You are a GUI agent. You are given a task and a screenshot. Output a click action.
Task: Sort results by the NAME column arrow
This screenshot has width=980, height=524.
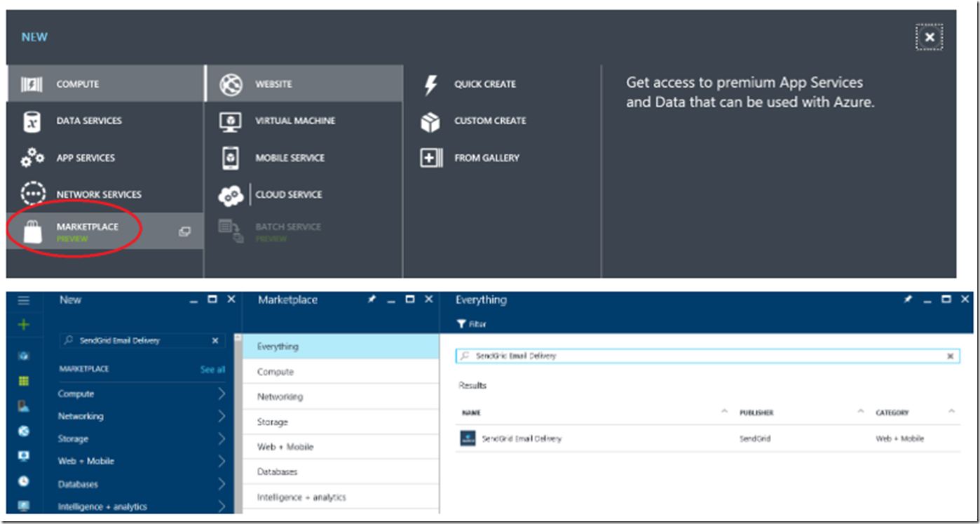724,412
